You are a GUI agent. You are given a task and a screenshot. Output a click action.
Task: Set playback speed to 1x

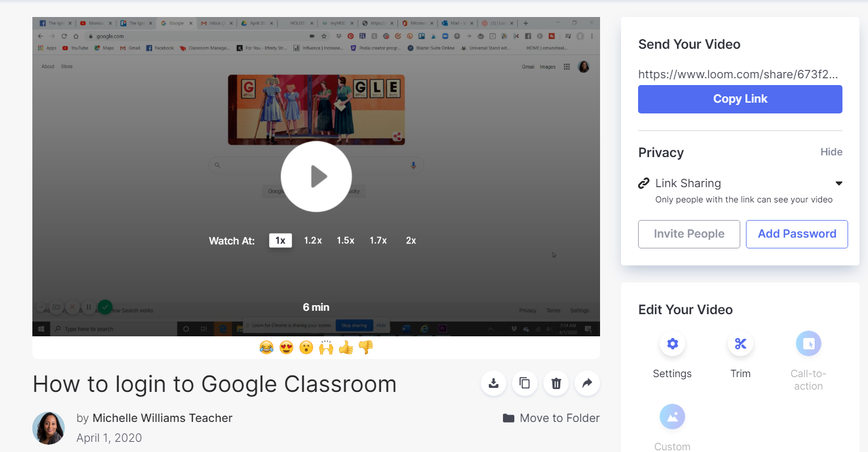coord(280,240)
